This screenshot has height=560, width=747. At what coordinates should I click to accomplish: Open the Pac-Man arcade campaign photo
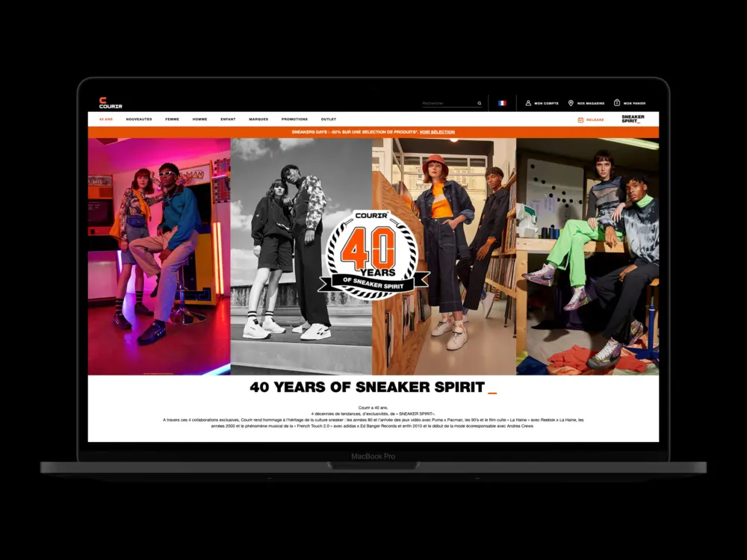[x=159, y=257]
